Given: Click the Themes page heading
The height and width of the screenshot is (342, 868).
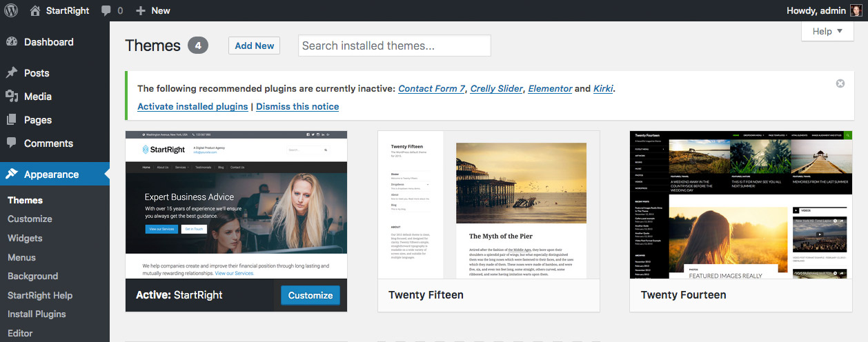Looking at the screenshot, I should tap(152, 46).
